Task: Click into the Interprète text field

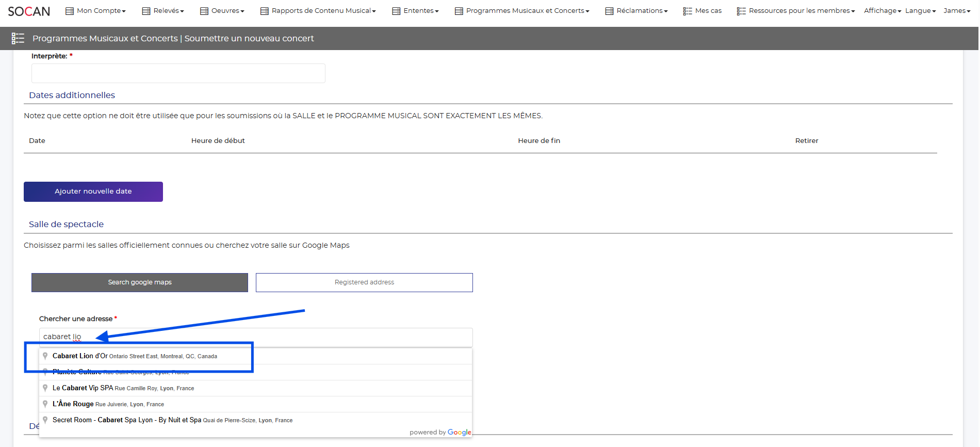Action: (x=178, y=73)
